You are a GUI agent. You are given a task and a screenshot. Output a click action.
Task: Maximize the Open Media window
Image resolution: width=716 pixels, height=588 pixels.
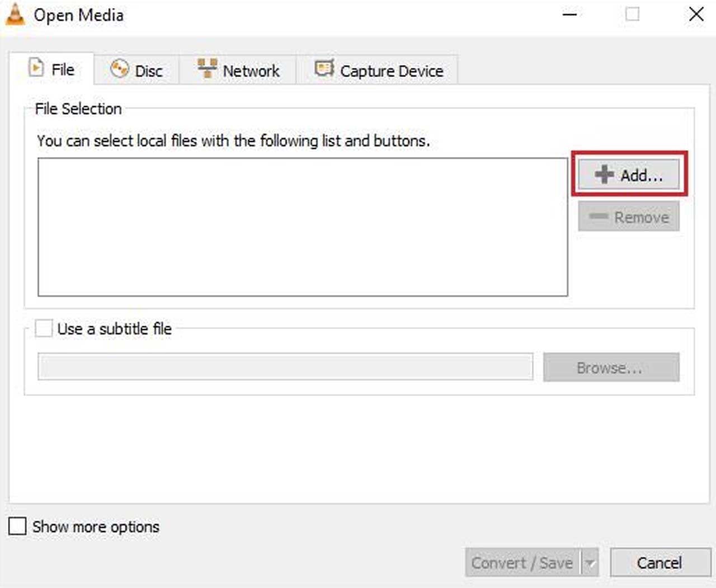[632, 15]
